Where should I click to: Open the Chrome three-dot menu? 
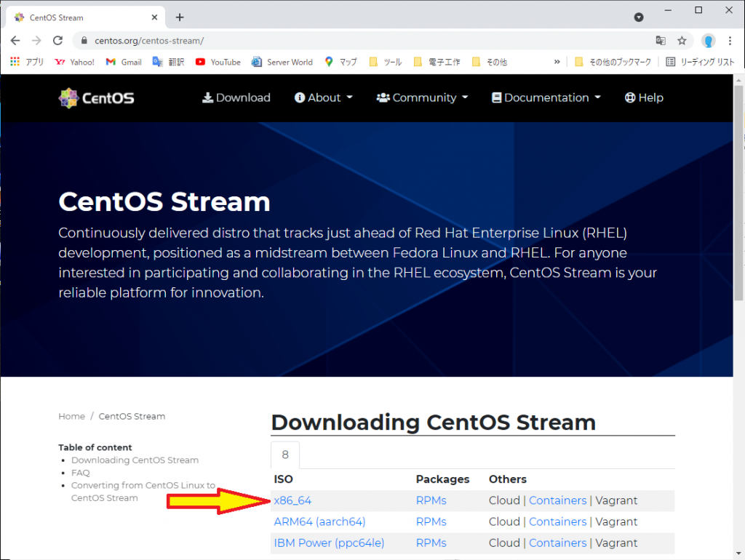pyautogui.click(x=730, y=41)
